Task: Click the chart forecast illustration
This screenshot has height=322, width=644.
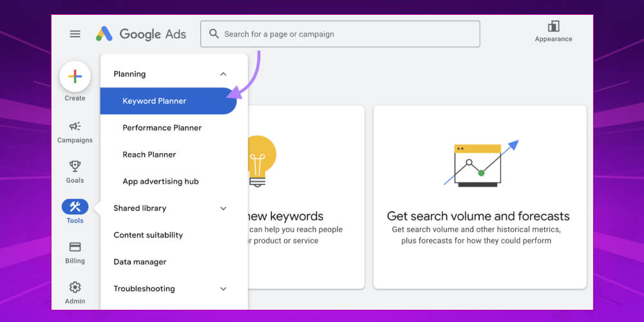Action: [x=480, y=164]
